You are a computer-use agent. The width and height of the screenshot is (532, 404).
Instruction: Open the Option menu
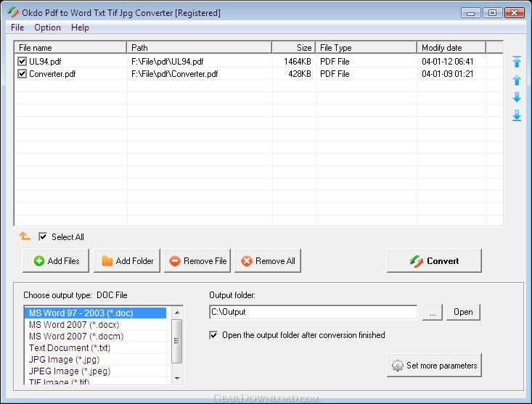47,28
